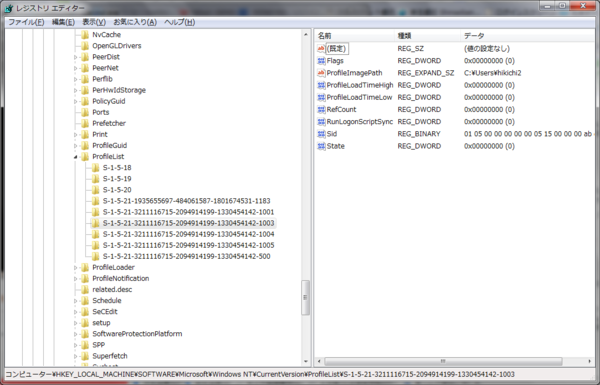Click the values pane scroll right arrow
This screenshot has height=385, width=600.
tap(589, 361)
